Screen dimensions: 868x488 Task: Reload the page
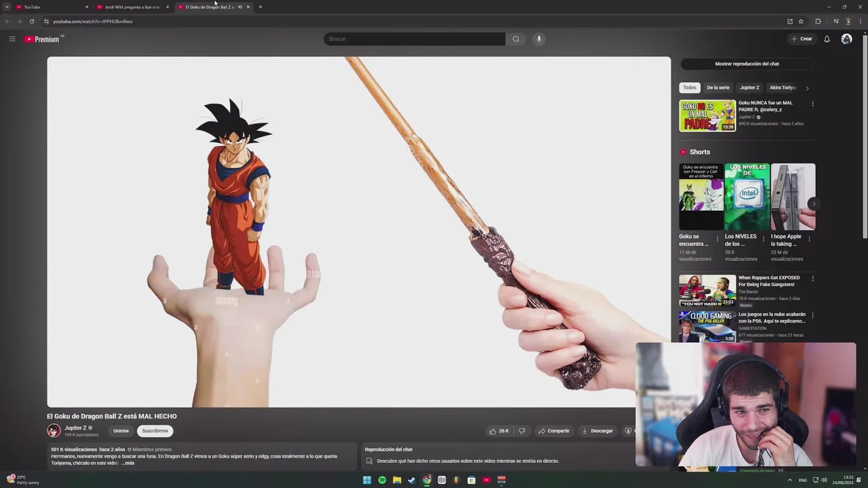pyautogui.click(x=31, y=21)
